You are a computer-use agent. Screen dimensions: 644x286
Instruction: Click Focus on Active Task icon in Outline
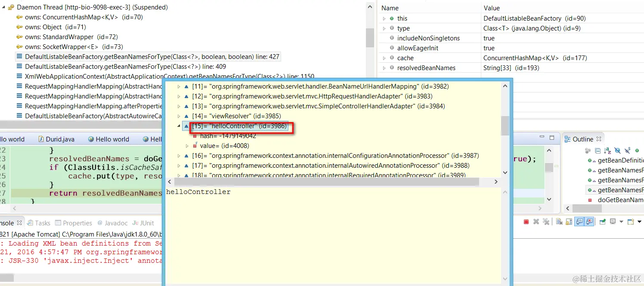pyautogui.click(x=588, y=151)
